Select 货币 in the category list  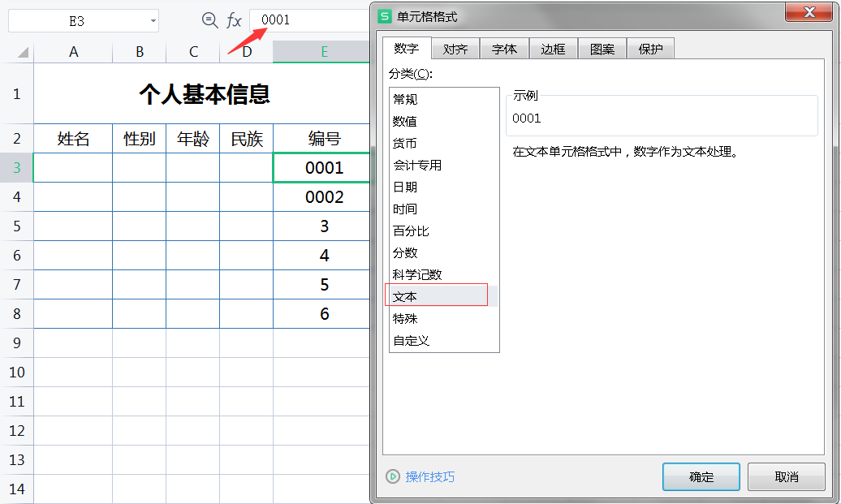click(444, 143)
